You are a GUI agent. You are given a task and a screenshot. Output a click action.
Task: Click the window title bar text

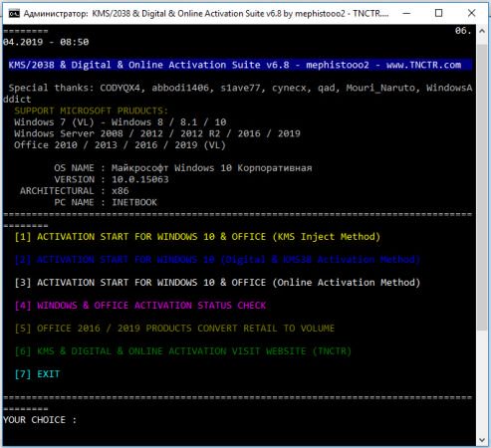206,14
